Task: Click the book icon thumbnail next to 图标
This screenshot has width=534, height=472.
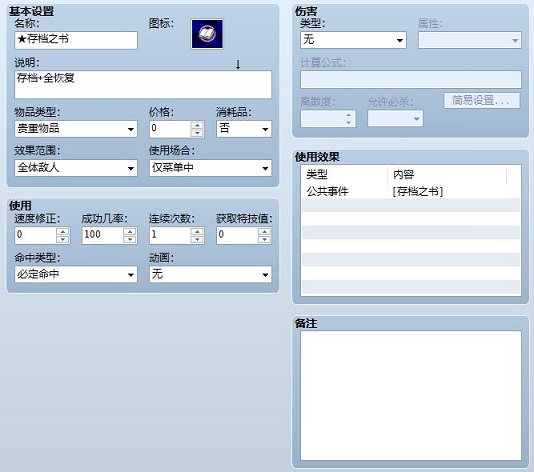Action: pyautogui.click(x=207, y=34)
